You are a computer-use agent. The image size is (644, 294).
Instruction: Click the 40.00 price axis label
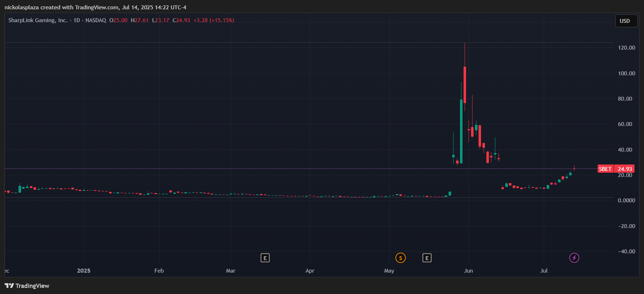pos(625,150)
